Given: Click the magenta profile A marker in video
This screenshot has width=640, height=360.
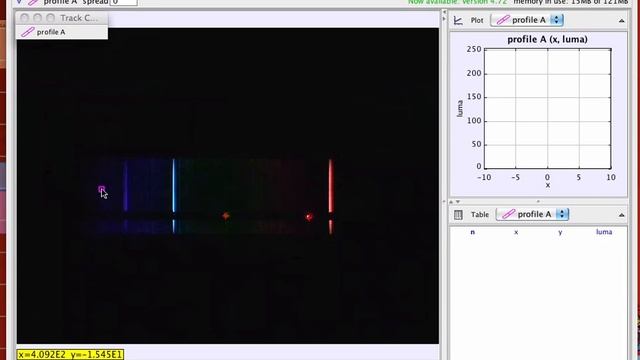Looking at the screenshot, I should (102, 189).
